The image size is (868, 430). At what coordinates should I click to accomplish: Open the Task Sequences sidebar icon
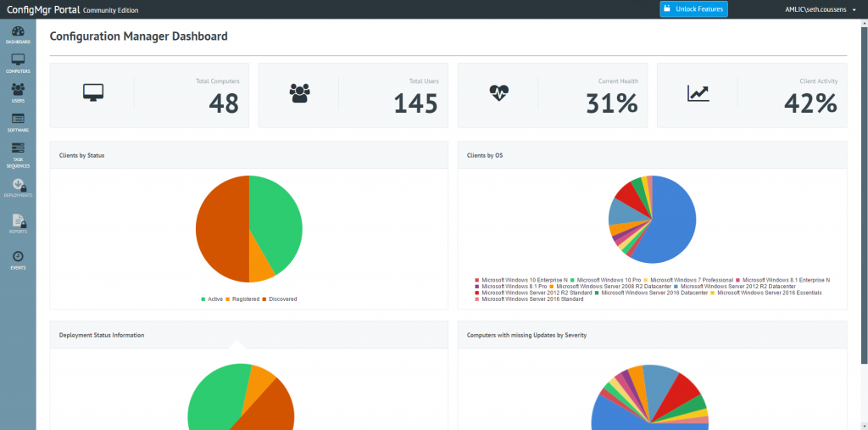(x=18, y=155)
